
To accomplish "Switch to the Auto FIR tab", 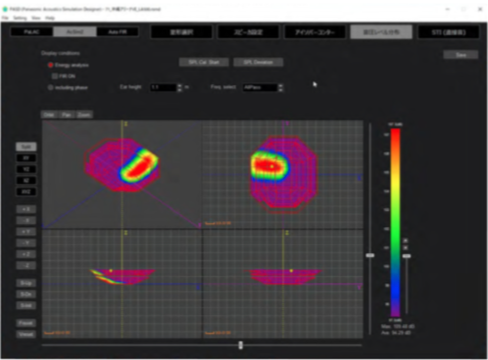I will coord(117,32).
